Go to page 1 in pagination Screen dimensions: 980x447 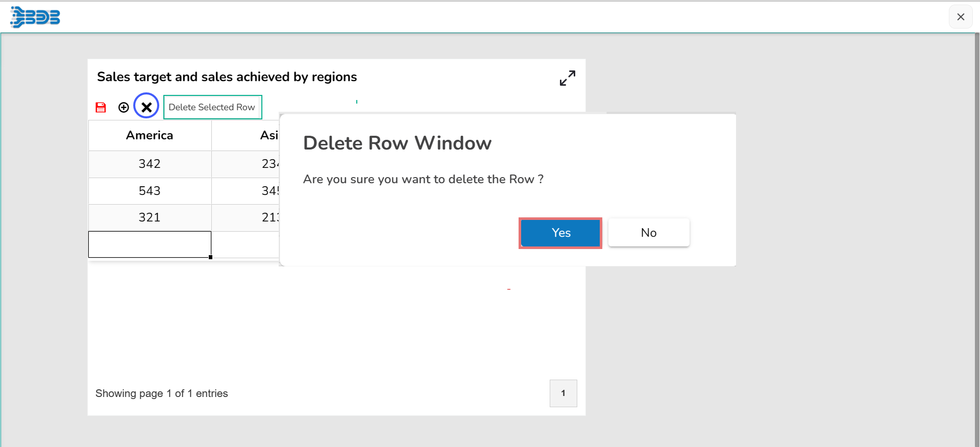point(563,393)
